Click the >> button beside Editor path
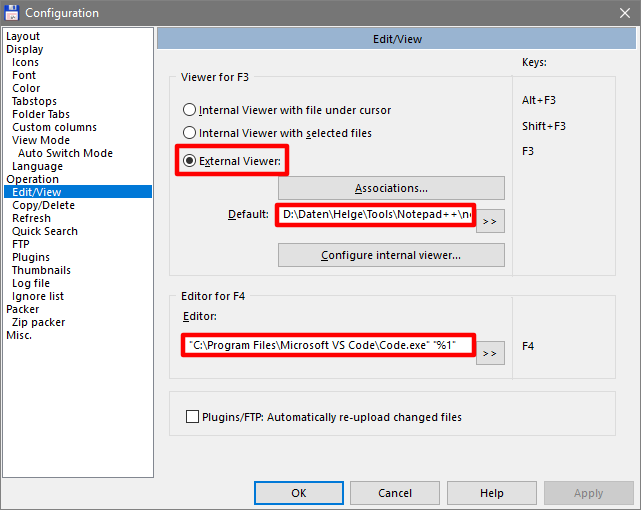The height and width of the screenshot is (510, 641). point(490,352)
